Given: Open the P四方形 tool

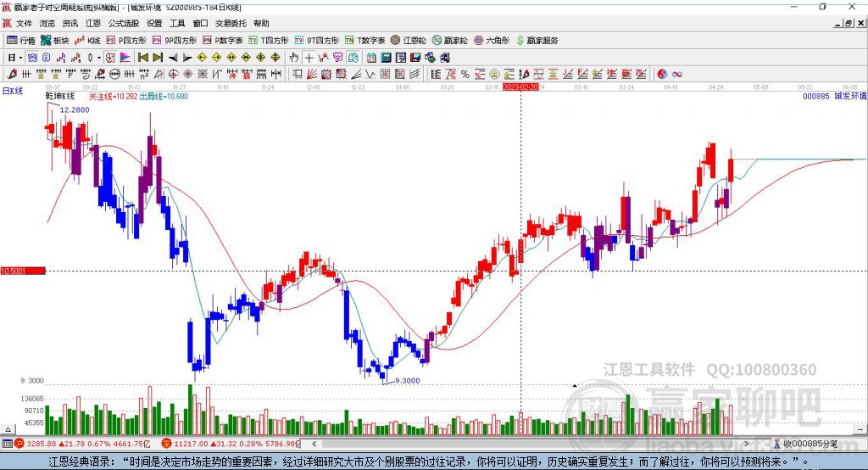Looking at the screenshot, I should 126,41.
